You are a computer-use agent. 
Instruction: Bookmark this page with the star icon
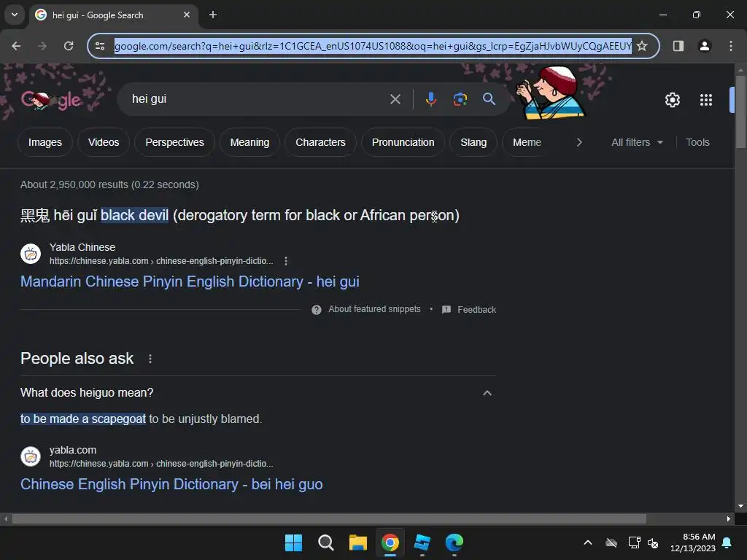pos(642,46)
